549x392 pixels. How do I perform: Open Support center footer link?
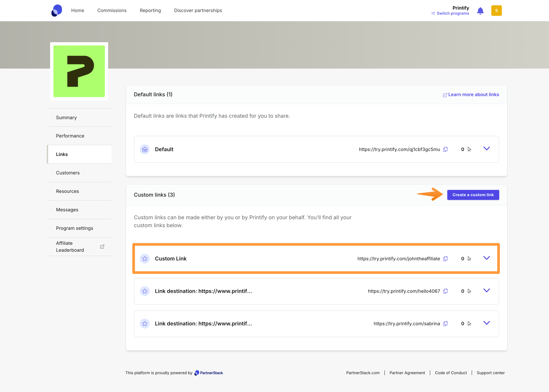pos(491,373)
